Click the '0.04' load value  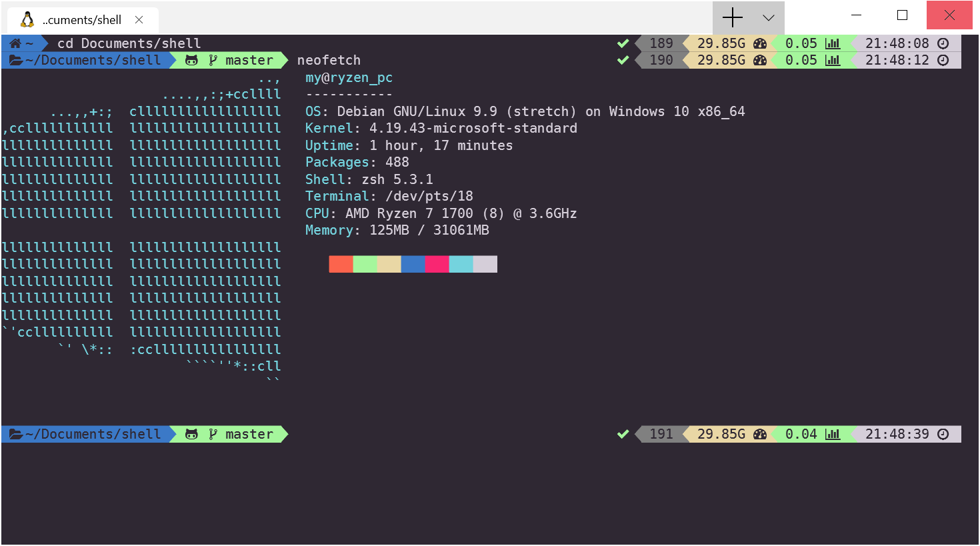(x=801, y=434)
